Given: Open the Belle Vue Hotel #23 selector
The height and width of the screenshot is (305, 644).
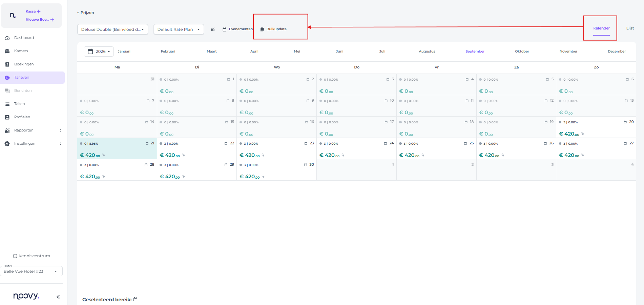Looking at the screenshot, I should pyautogui.click(x=31, y=271).
